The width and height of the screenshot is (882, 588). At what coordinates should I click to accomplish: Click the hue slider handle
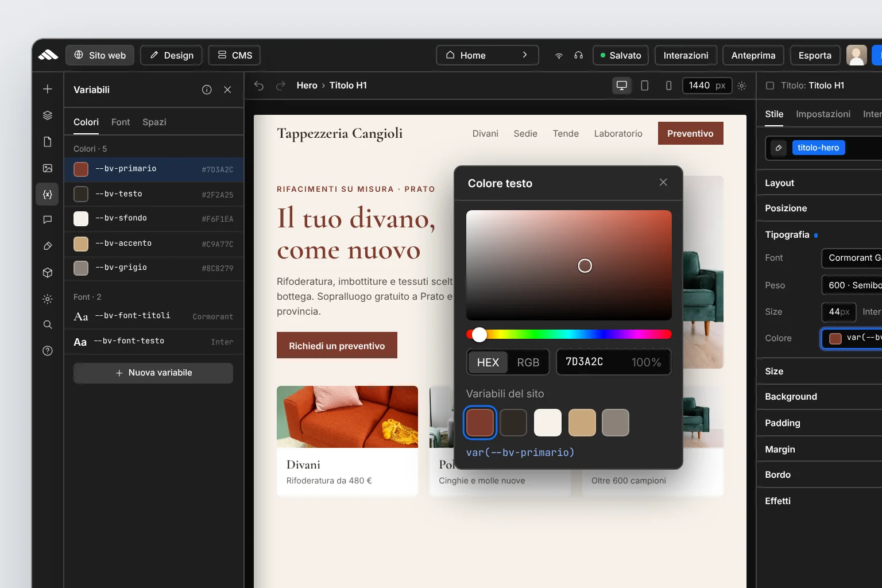[479, 335]
